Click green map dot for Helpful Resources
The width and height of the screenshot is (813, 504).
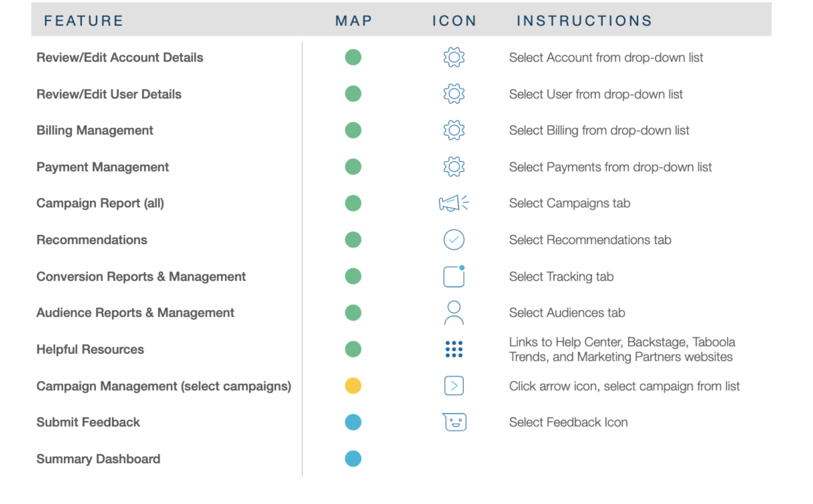pos(353,349)
